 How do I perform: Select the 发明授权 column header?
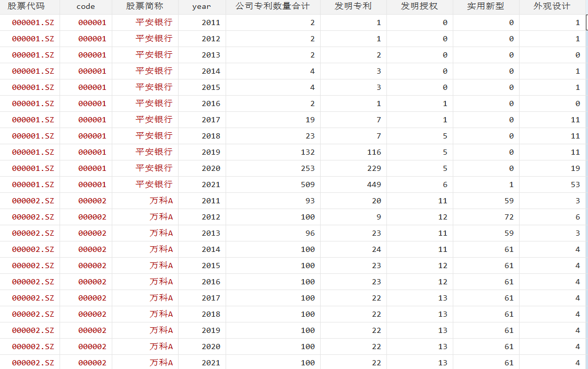tap(419, 6)
